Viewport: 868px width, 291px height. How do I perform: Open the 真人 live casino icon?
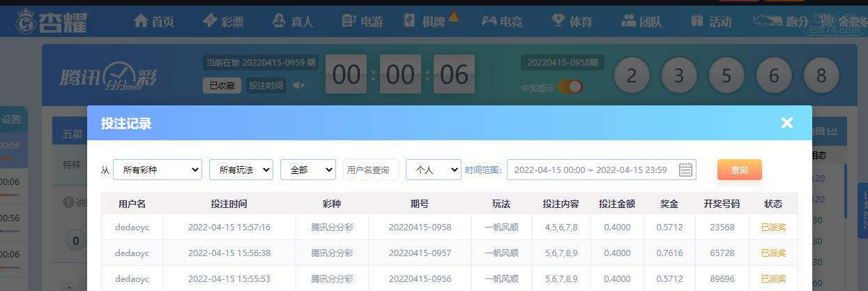click(279, 21)
